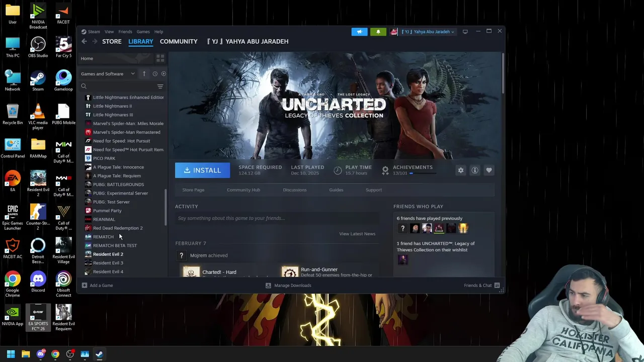Click Install for Uncharted Legacy of Thieves

click(x=202, y=170)
